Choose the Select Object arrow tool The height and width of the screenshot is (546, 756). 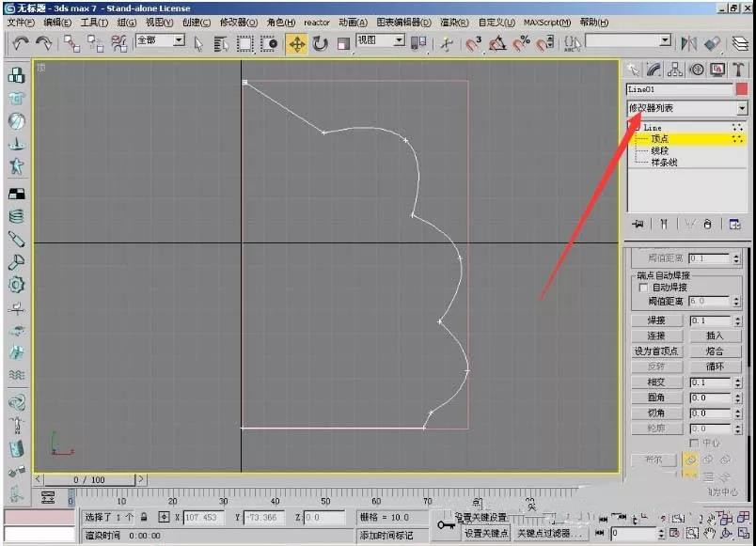[x=198, y=44]
